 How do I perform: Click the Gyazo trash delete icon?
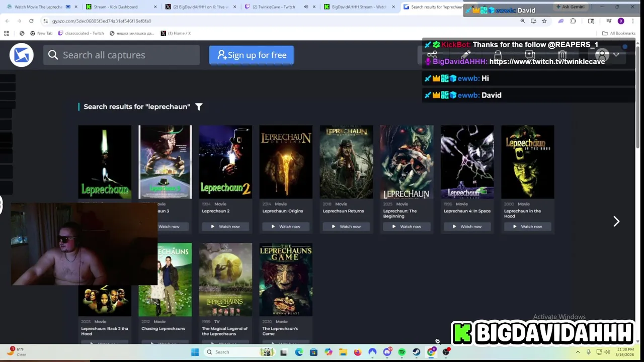tap(562, 55)
